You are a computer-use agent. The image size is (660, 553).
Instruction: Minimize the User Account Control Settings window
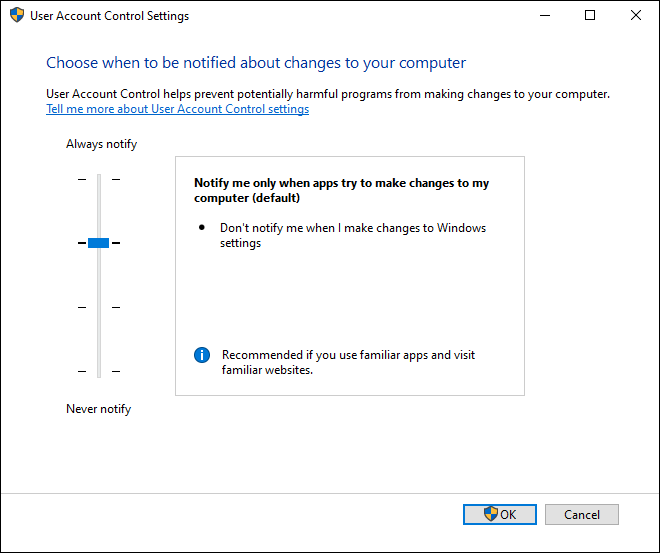[545, 16]
